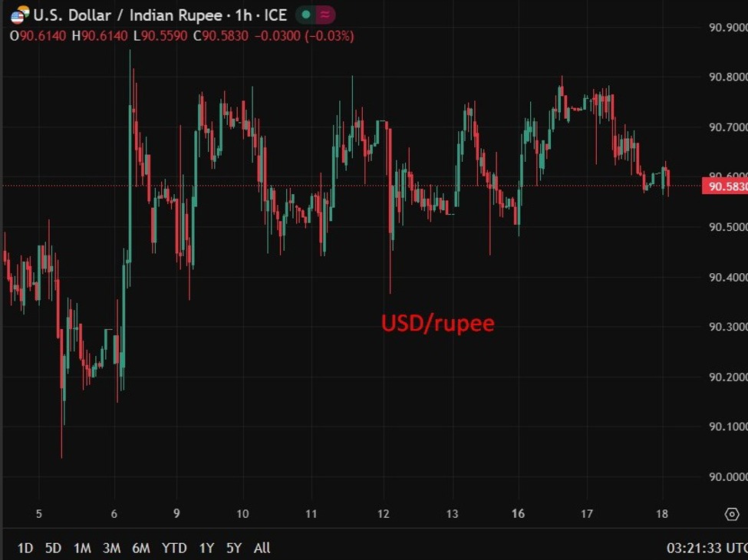Screen dimensions: 748x560
Task: Open chart settings hexagon icon
Action: 731,514
